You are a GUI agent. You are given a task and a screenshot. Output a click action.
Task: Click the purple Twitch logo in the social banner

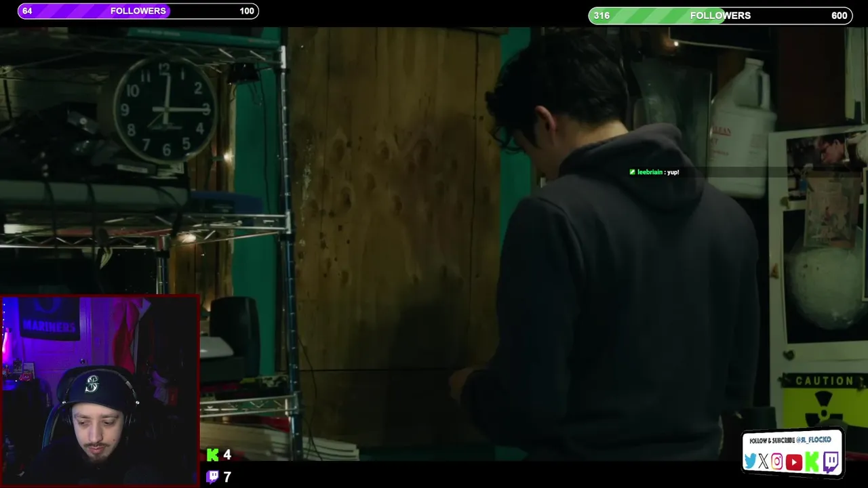[x=831, y=462]
